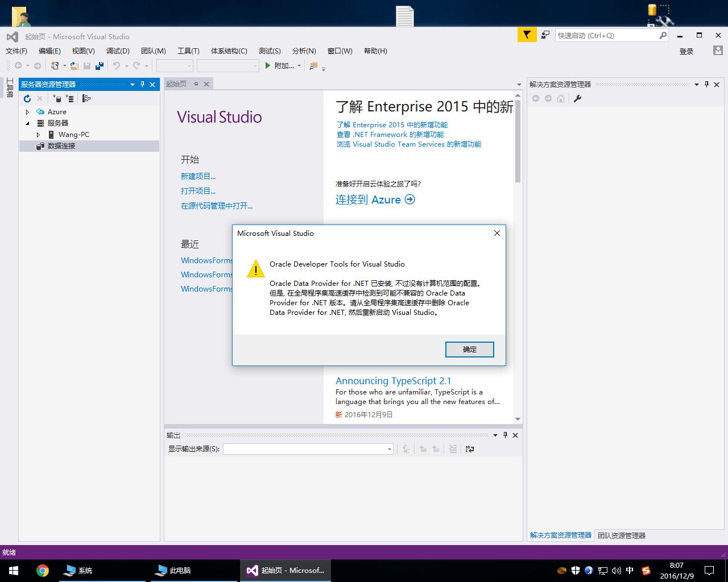Refresh the Server Explorer
Screen dimensions: 728x582
pos(27,98)
